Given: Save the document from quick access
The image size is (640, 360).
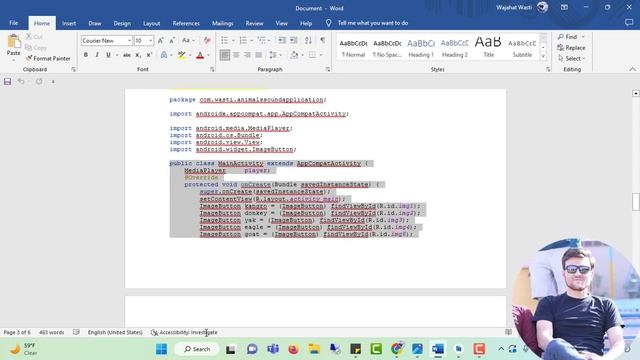Looking at the screenshot, I should click(7, 82).
